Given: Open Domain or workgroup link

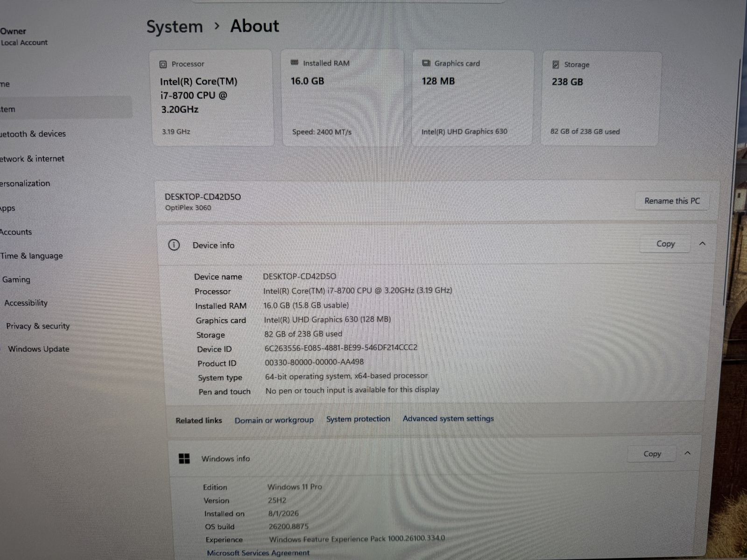Looking at the screenshot, I should tap(274, 420).
